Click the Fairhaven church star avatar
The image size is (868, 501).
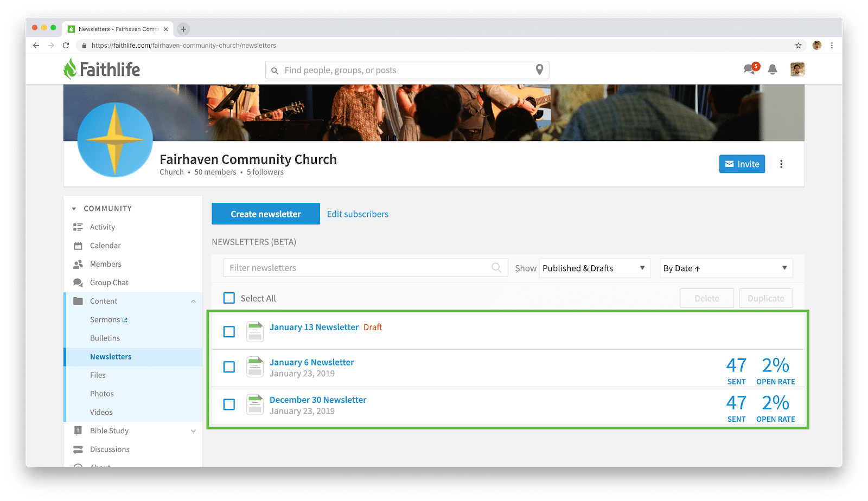pos(115,140)
